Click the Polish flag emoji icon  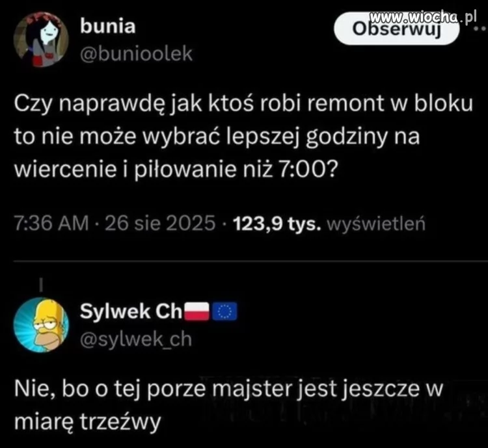click(x=197, y=311)
